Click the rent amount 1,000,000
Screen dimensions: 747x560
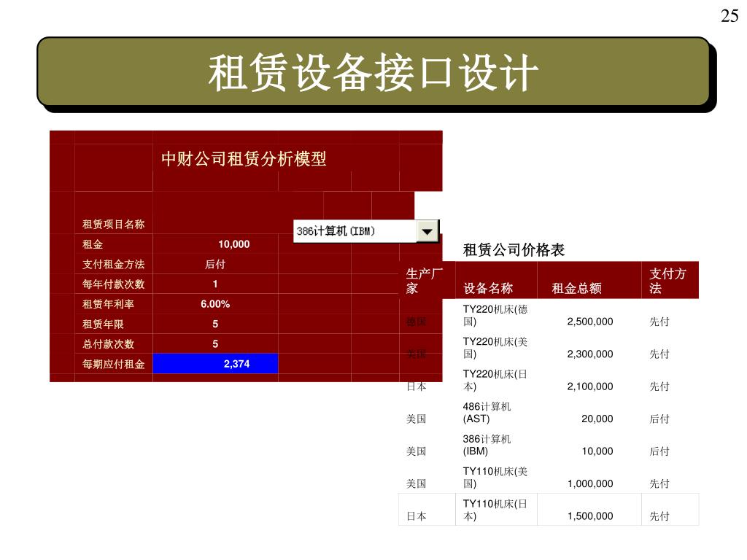click(589, 484)
